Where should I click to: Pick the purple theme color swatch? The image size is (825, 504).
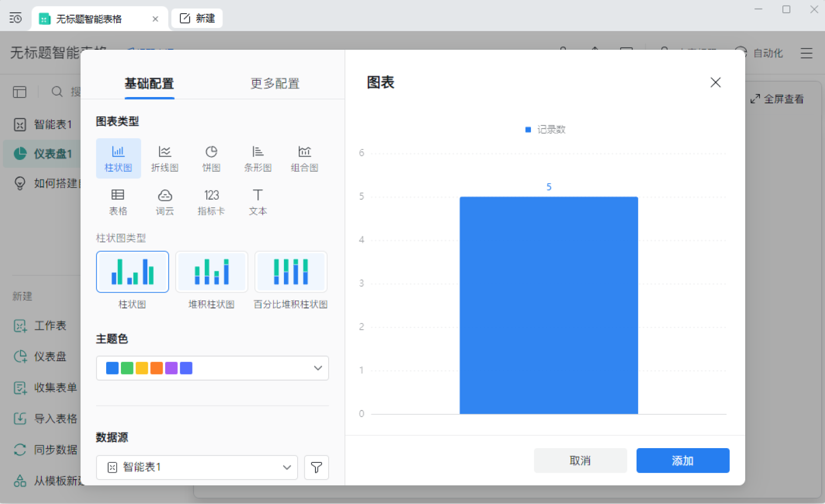click(171, 368)
